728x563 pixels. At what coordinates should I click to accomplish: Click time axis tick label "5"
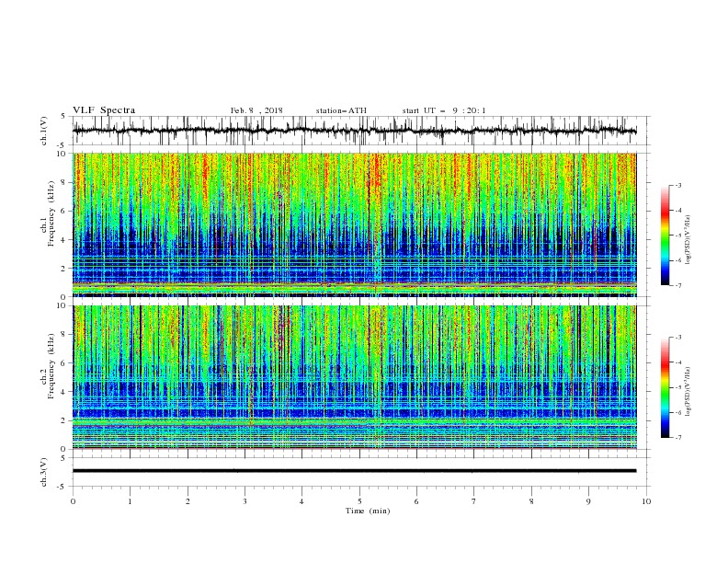coord(359,501)
